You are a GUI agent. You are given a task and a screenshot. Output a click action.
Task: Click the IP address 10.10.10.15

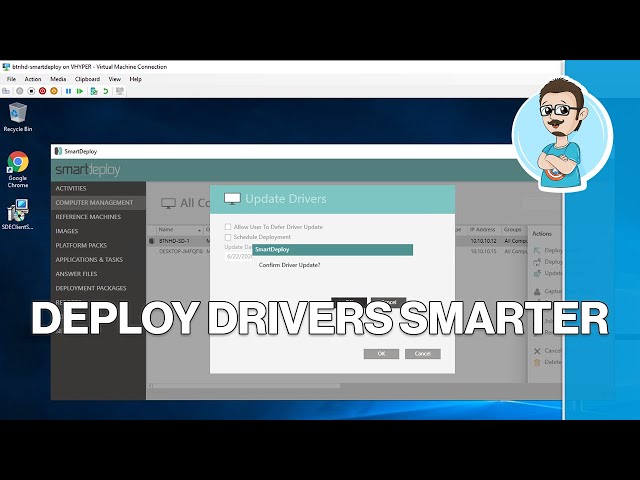point(483,251)
